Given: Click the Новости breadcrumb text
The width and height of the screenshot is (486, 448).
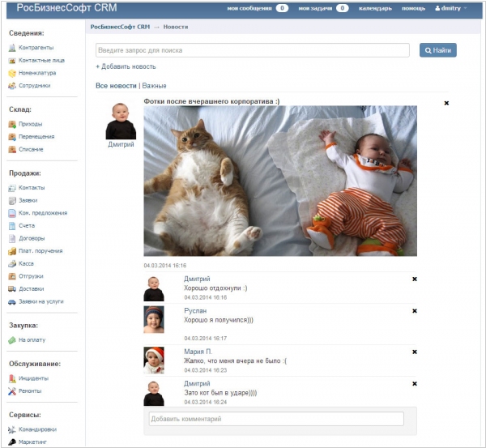Looking at the screenshot, I should pos(176,27).
